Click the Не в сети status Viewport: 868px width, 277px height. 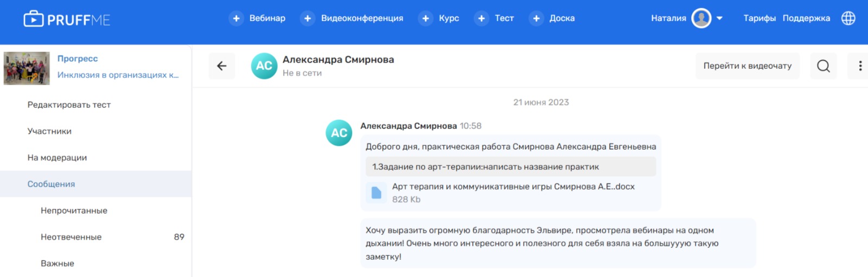coord(302,73)
